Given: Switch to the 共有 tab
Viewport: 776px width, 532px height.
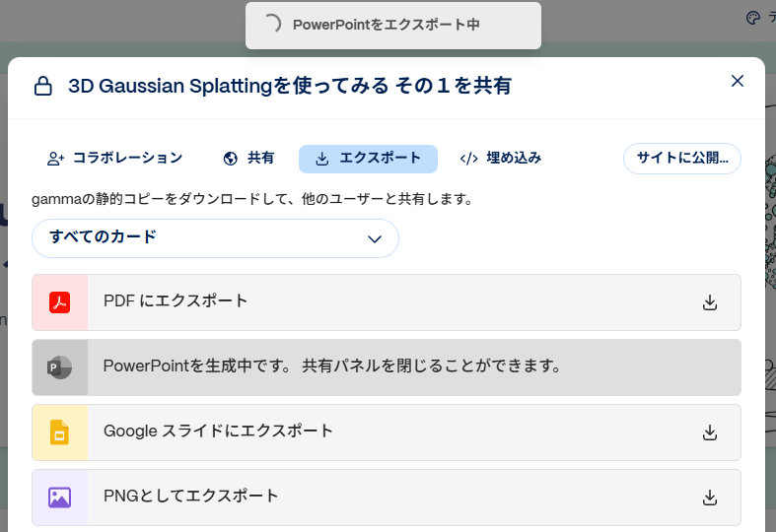Looking at the screenshot, I should click(248, 158).
